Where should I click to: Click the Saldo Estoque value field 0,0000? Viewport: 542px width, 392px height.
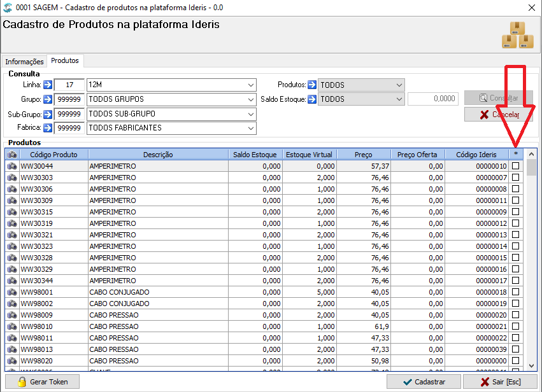(x=433, y=99)
